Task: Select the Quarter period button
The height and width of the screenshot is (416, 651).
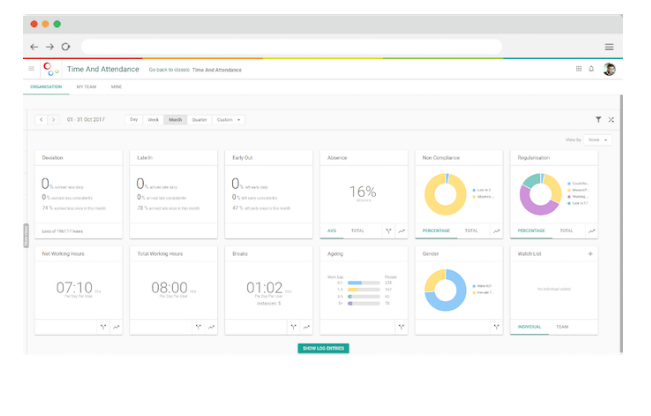Action: tap(199, 119)
